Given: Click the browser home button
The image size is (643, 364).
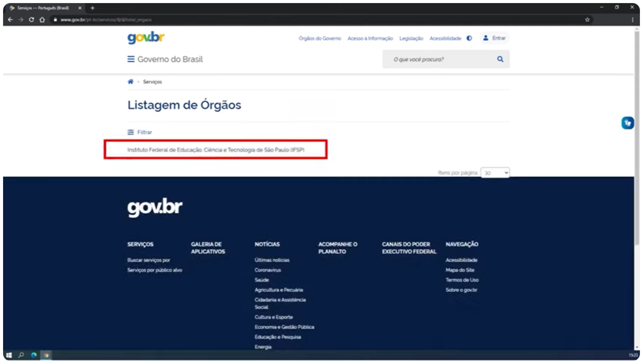Looking at the screenshot, I should (42, 20).
